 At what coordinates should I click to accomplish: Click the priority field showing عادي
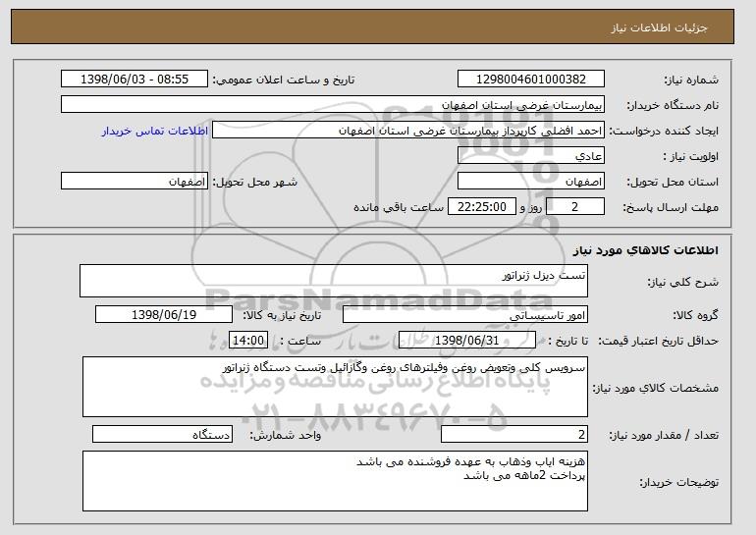tap(531, 156)
